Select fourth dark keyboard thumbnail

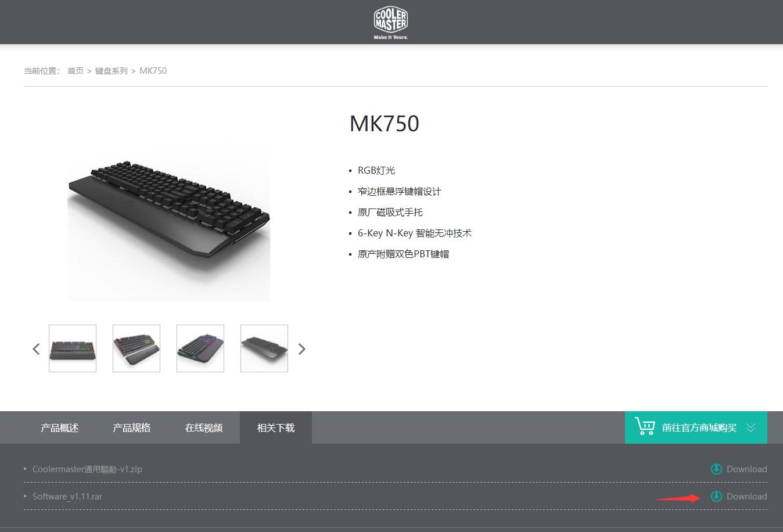click(264, 348)
